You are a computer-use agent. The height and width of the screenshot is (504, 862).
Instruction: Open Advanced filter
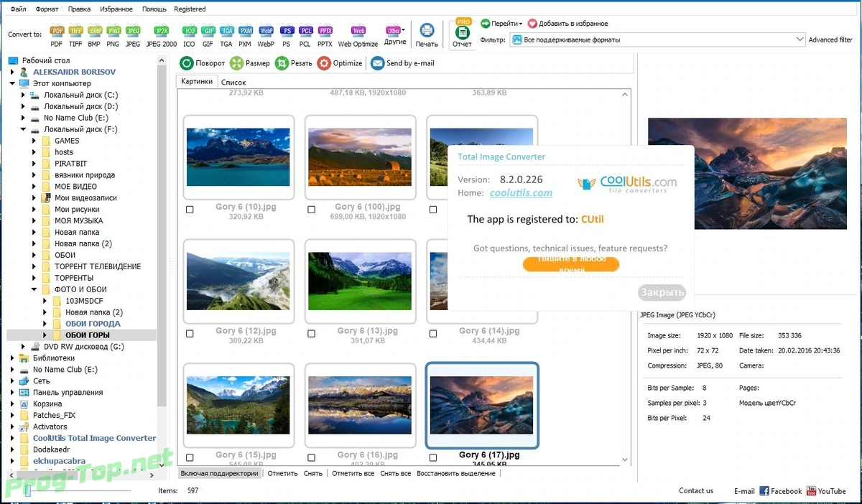(830, 40)
